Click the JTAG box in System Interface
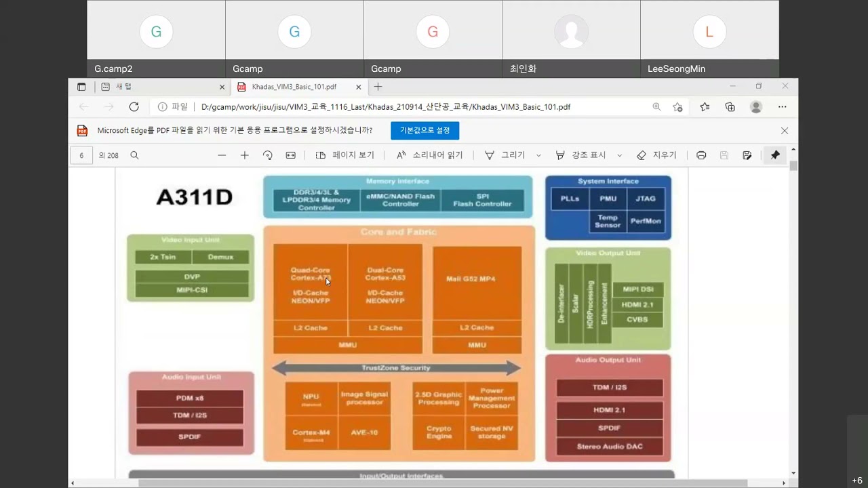 pos(646,199)
